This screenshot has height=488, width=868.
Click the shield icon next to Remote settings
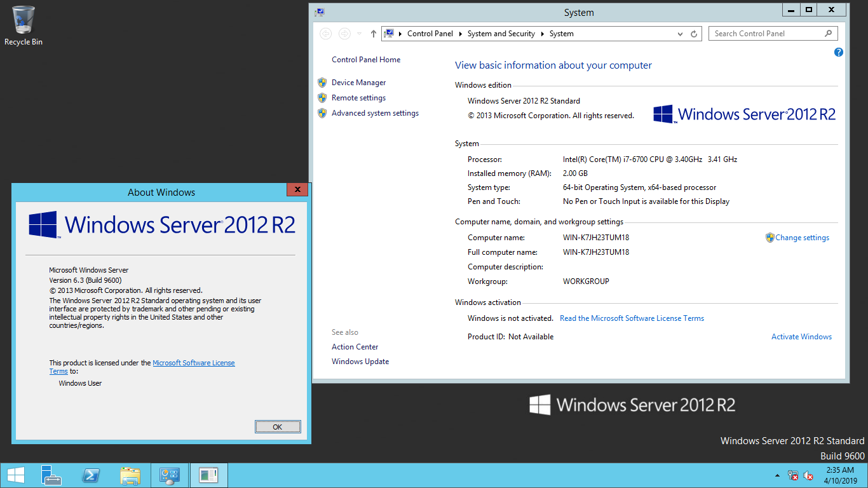point(322,98)
